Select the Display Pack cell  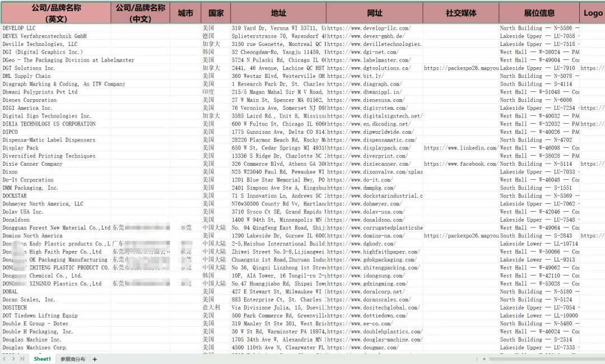56,148
